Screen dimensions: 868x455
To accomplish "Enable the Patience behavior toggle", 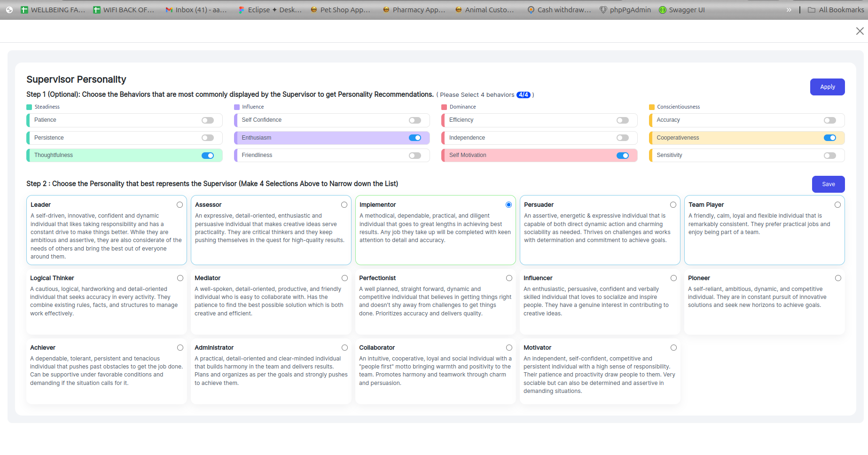I will [x=208, y=120].
